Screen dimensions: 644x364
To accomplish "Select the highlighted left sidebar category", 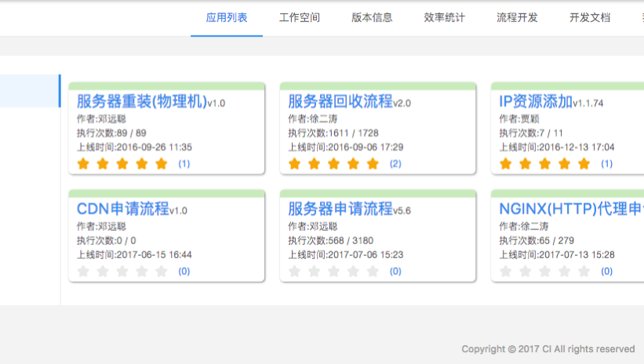I will [x=30, y=91].
